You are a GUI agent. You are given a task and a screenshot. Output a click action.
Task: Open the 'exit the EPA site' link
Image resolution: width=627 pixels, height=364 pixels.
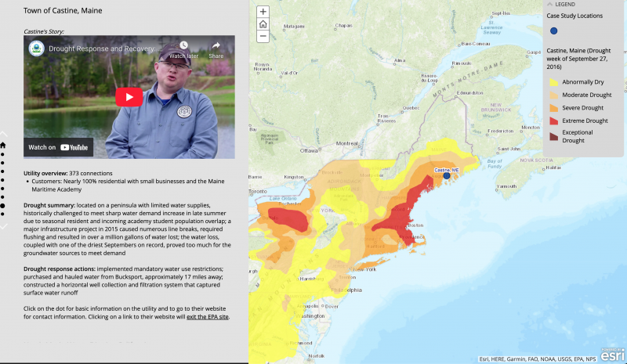(x=207, y=316)
